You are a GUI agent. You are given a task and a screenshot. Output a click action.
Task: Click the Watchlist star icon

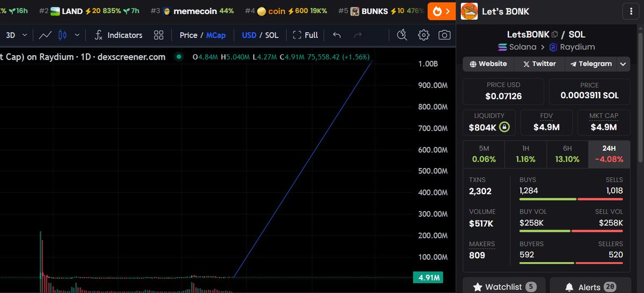click(x=477, y=287)
